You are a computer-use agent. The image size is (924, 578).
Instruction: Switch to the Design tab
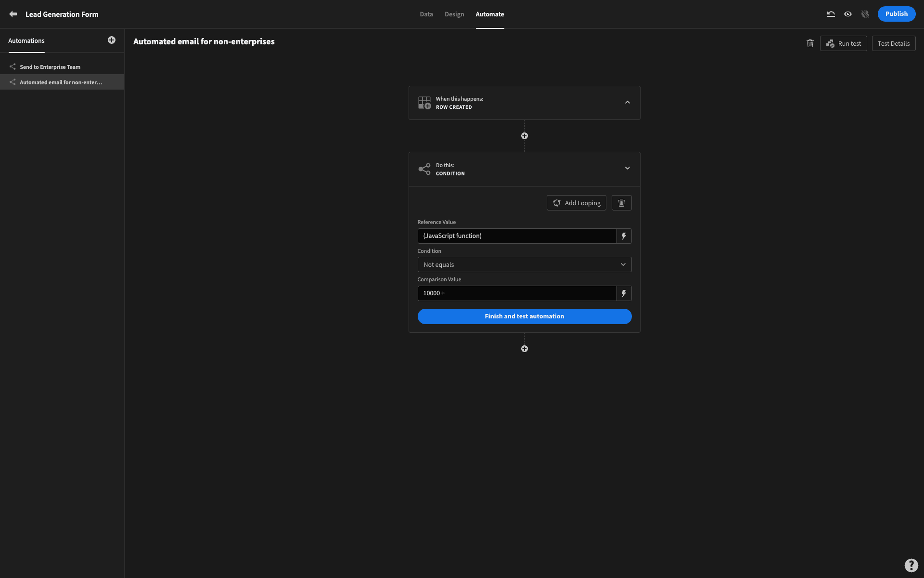(454, 14)
